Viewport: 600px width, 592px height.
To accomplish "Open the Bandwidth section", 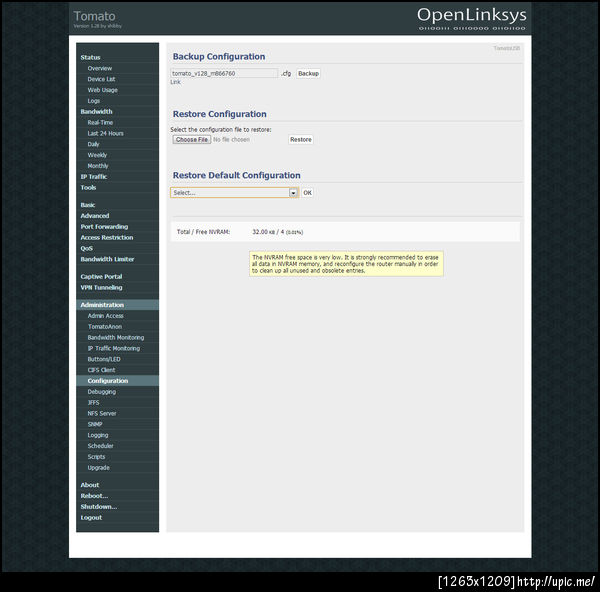I will coord(96,112).
